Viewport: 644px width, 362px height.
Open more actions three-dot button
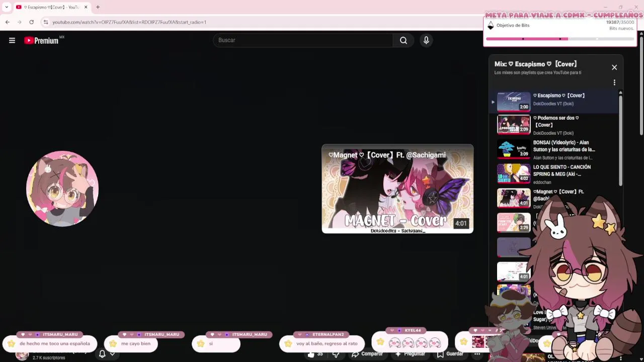[x=477, y=354]
